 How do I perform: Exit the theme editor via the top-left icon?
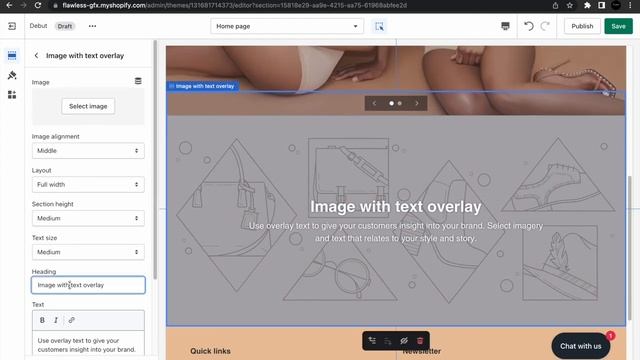tap(12, 26)
